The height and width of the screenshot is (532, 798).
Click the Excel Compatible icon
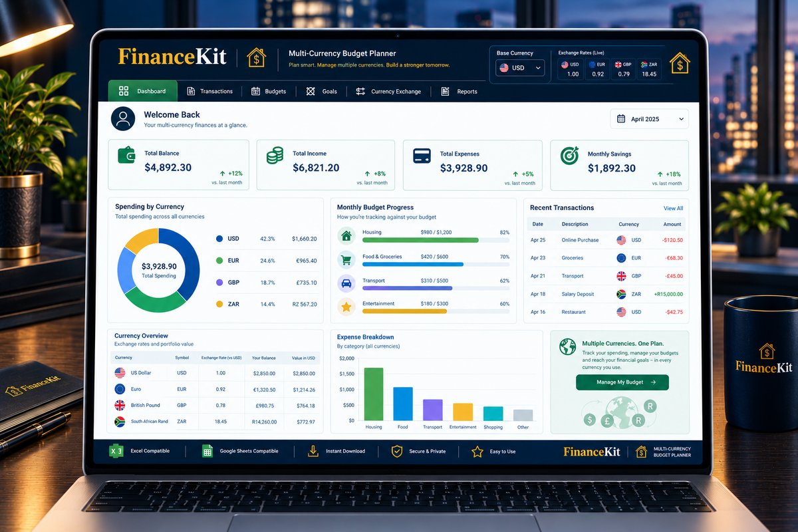(x=117, y=451)
